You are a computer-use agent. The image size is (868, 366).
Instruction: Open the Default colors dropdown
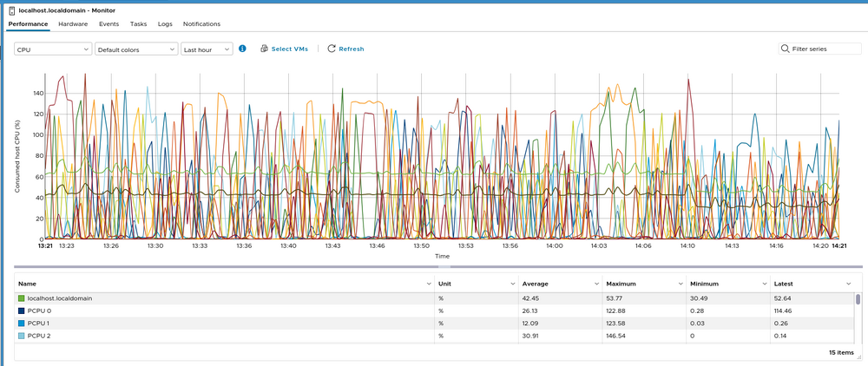click(x=136, y=49)
